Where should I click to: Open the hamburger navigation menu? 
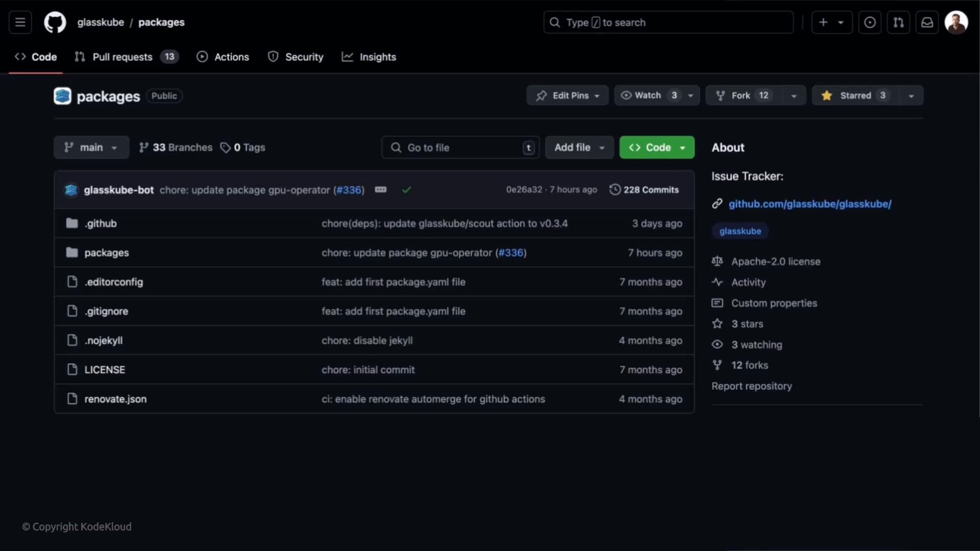click(20, 22)
